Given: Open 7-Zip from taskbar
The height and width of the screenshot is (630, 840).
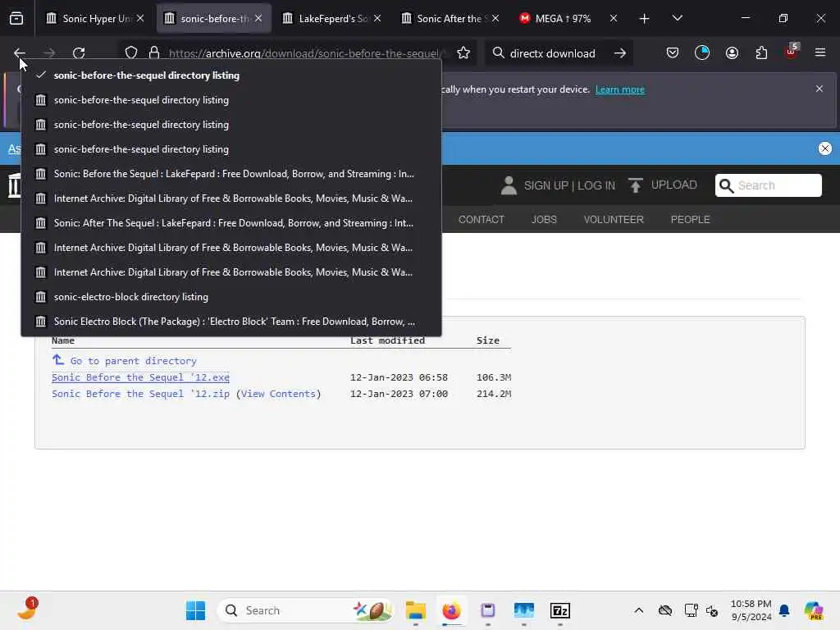Looking at the screenshot, I should pyautogui.click(x=559, y=610).
